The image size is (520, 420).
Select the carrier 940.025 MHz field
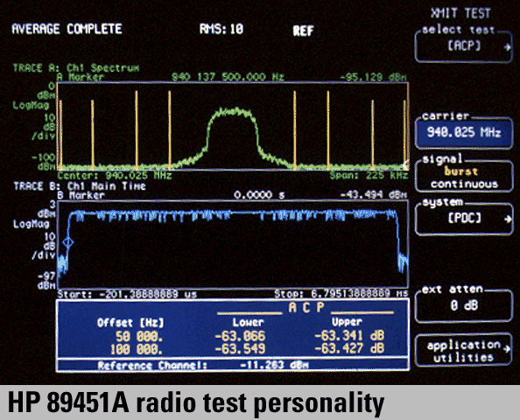pos(464,132)
